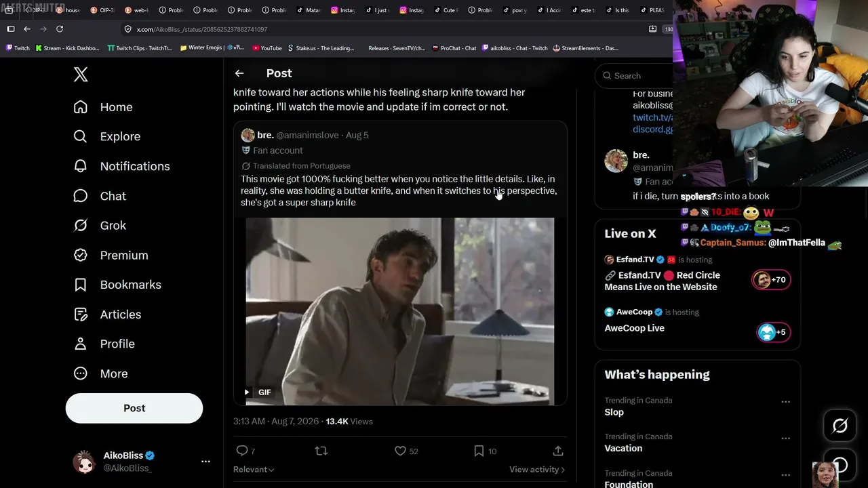This screenshot has width=868, height=488.
Task: Open Profile in the X sidebar
Action: (104, 344)
